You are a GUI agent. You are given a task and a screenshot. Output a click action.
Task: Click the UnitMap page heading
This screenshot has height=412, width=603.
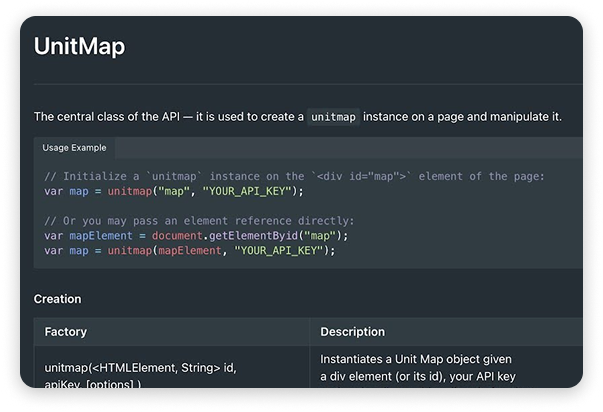point(79,47)
